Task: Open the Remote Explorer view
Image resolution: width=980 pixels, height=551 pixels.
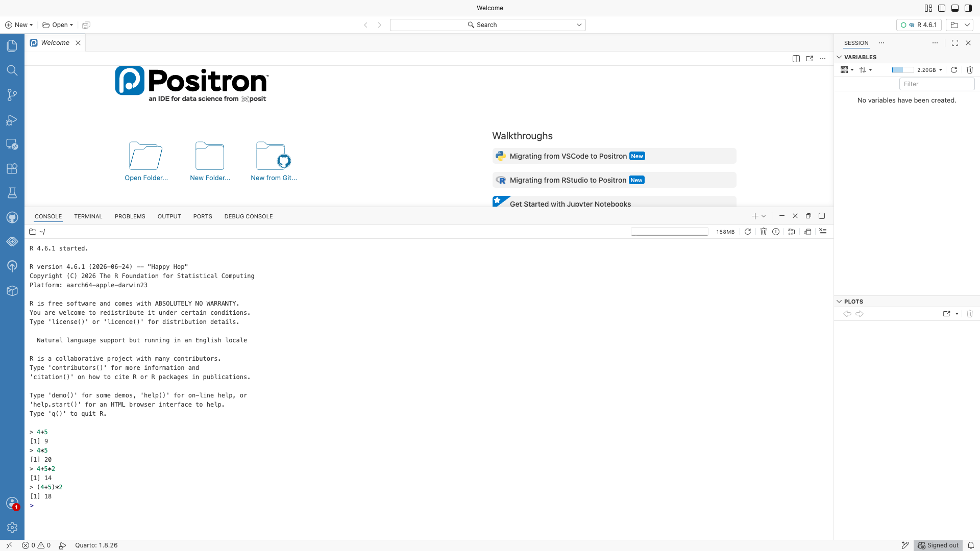Action: [12, 144]
